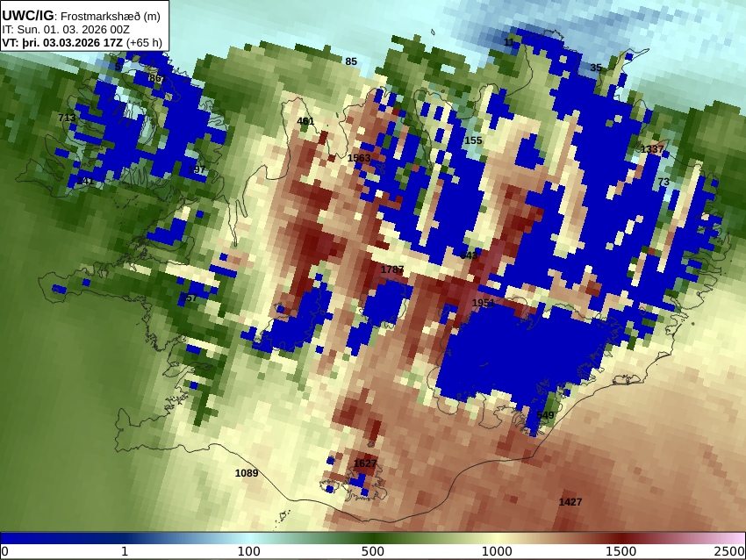Image resolution: width=746 pixels, height=560 pixels.
Task: Click the 11 value in the northeast
Action: point(509,42)
